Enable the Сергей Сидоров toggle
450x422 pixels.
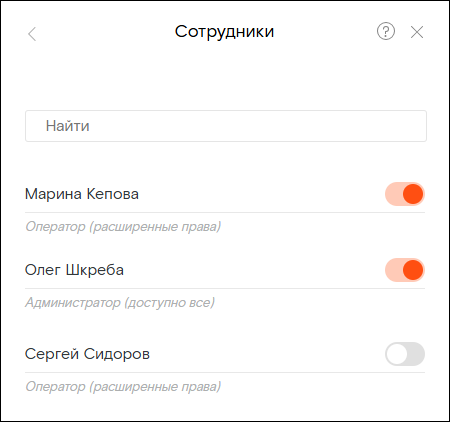(x=405, y=354)
